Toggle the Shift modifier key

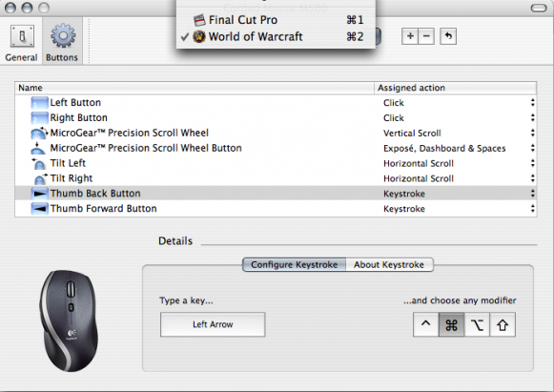[x=503, y=324]
